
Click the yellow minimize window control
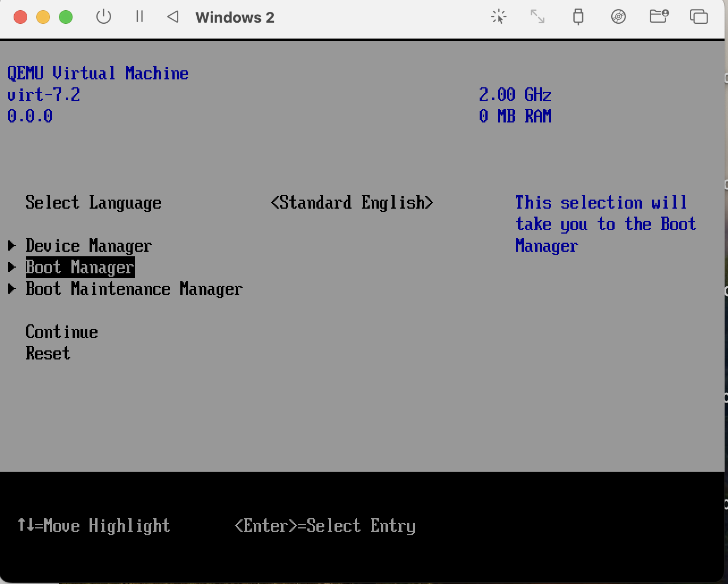43,17
